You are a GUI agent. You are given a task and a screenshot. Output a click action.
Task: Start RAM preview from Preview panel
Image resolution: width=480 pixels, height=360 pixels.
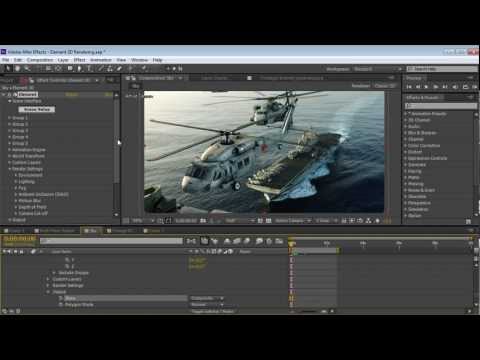point(474,87)
